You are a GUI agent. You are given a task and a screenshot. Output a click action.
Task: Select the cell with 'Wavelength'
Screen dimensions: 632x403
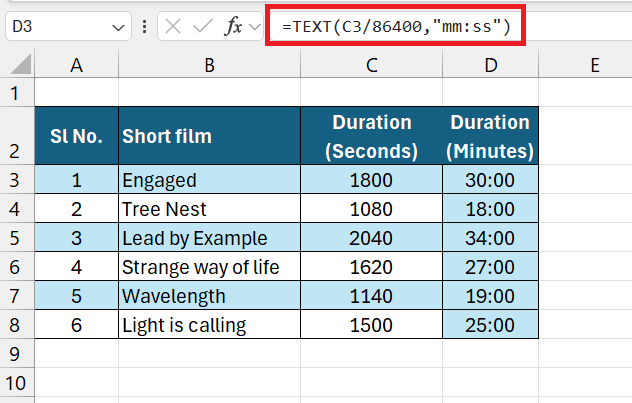[x=210, y=296]
